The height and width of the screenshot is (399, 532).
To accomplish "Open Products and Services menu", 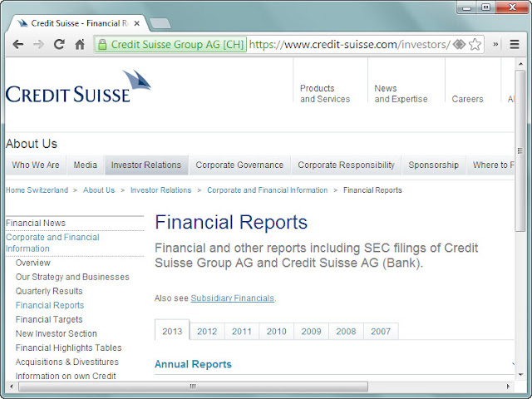I will click(x=325, y=94).
